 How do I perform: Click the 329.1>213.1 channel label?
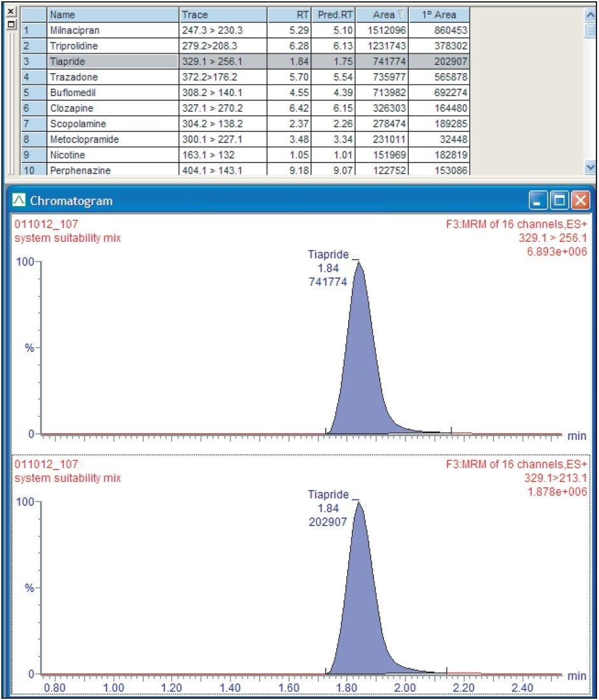[x=556, y=478]
